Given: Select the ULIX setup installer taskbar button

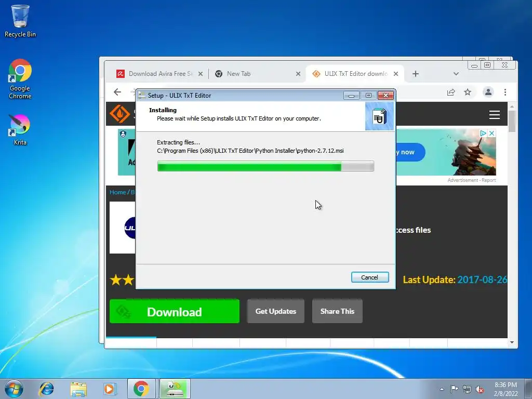Looking at the screenshot, I should tap(175, 389).
